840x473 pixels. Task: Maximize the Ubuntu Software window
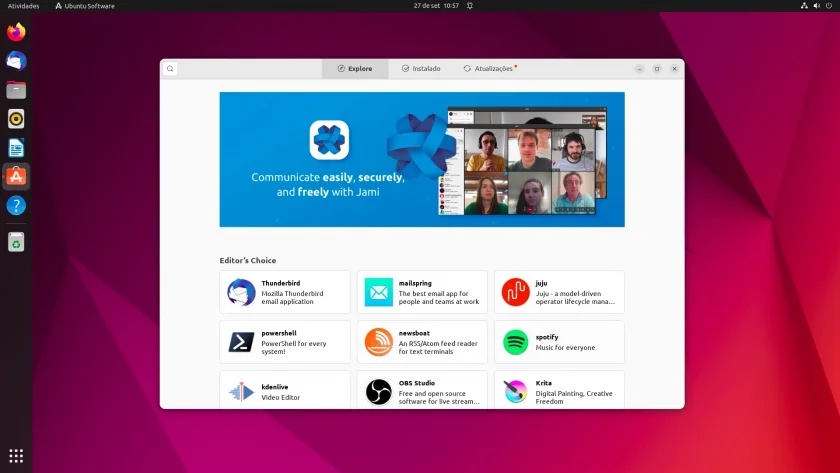pyautogui.click(x=657, y=69)
